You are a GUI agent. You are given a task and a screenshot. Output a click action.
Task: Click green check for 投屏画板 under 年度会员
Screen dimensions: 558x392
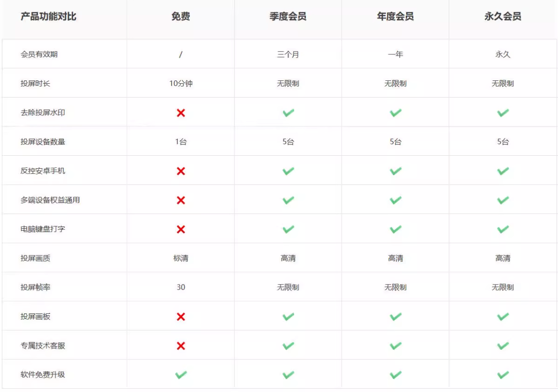(x=396, y=317)
